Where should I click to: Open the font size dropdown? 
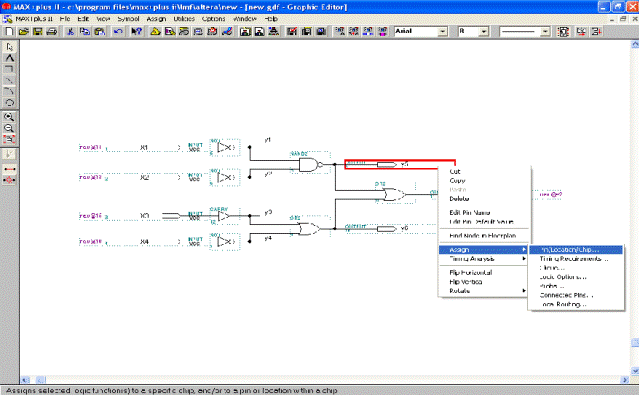tap(484, 32)
